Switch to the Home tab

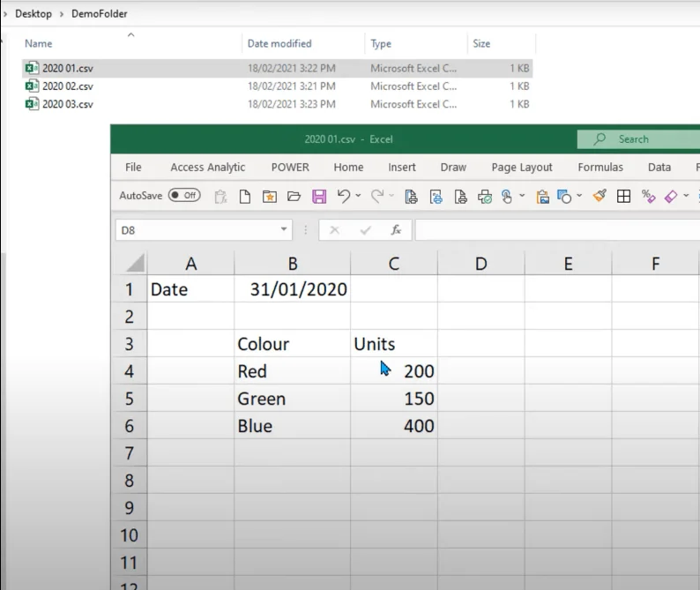coord(348,167)
